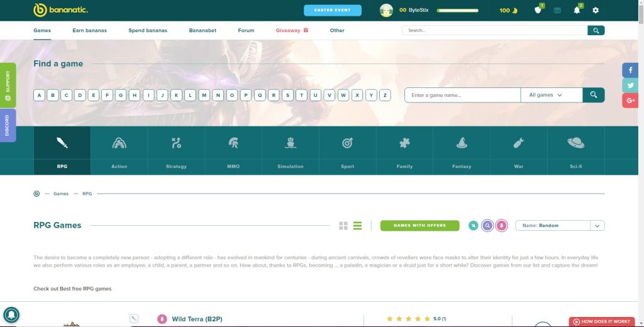Viewport: 644px width, 327px height.
Task: Open the Games menu
Action: click(x=42, y=30)
